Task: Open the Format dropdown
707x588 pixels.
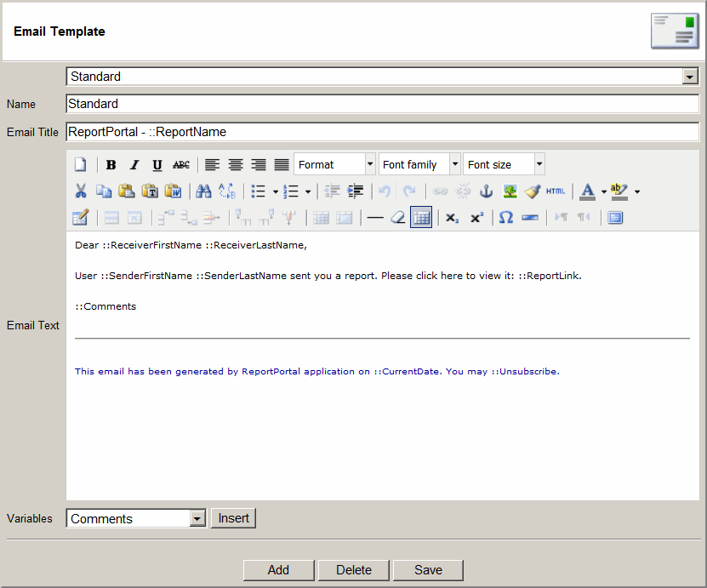Action: tap(334, 164)
